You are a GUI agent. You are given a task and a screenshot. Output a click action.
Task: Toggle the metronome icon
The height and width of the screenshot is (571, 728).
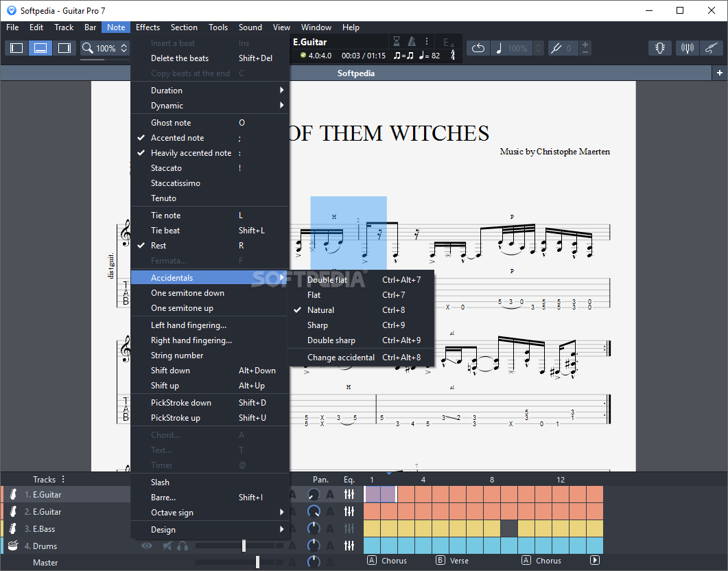[x=412, y=41]
